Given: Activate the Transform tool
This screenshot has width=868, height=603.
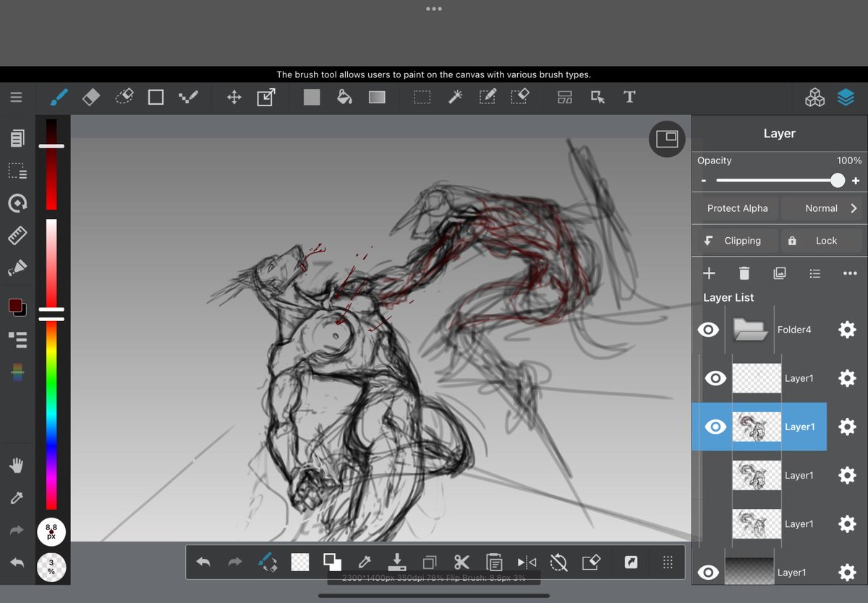Looking at the screenshot, I should (x=266, y=97).
